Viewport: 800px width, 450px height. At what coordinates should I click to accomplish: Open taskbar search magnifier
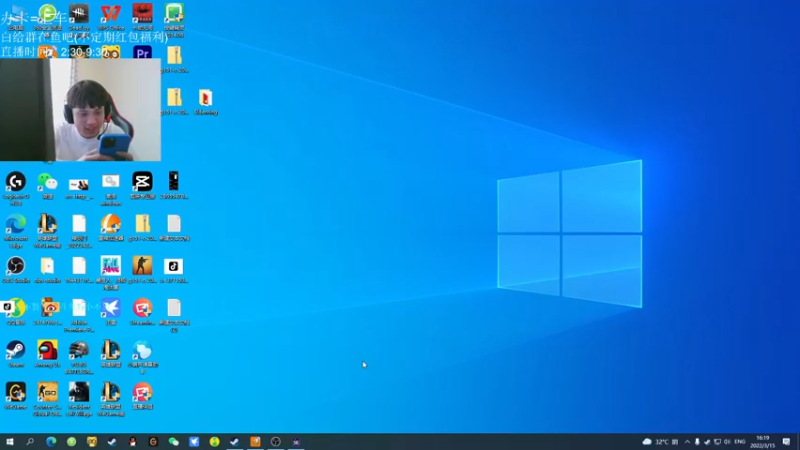pyautogui.click(x=30, y=442)
